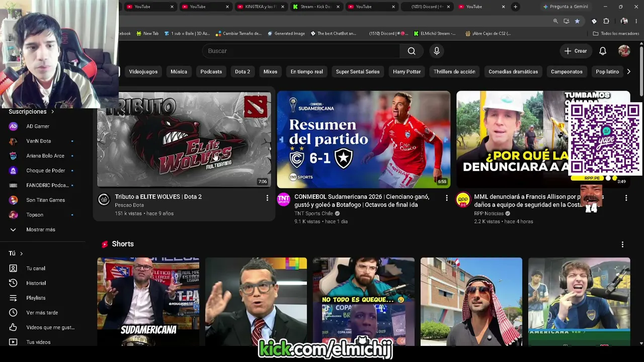644x362 pixels.
Task: Select the Mixes chip
Action: coord(270,71)
